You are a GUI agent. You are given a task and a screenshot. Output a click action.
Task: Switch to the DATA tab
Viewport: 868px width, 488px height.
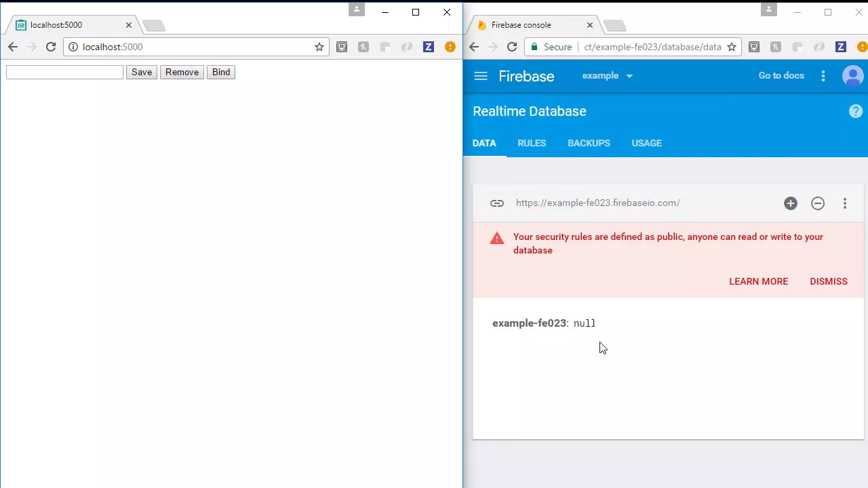(484, 143)
